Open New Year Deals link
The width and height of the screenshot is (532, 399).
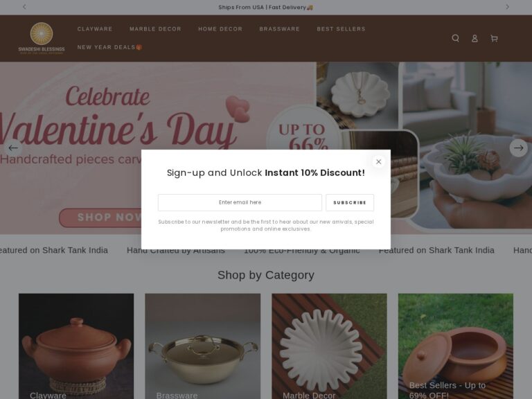[109, 47]
